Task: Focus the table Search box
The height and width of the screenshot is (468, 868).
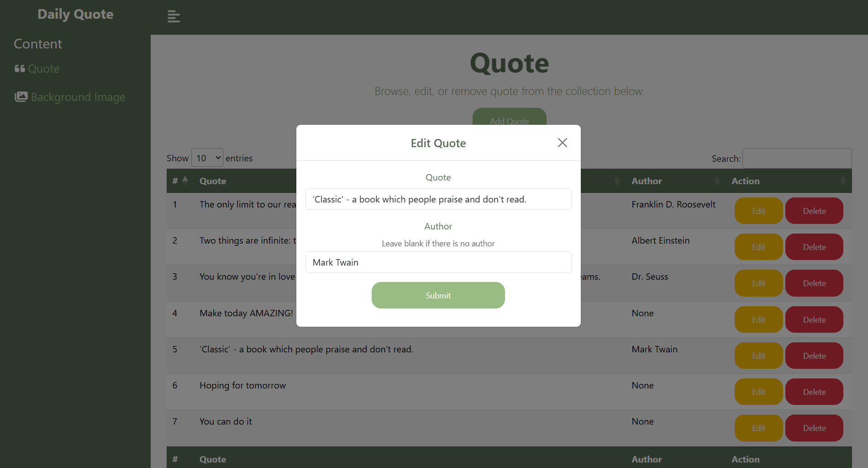Action: (x=797, y=159)
